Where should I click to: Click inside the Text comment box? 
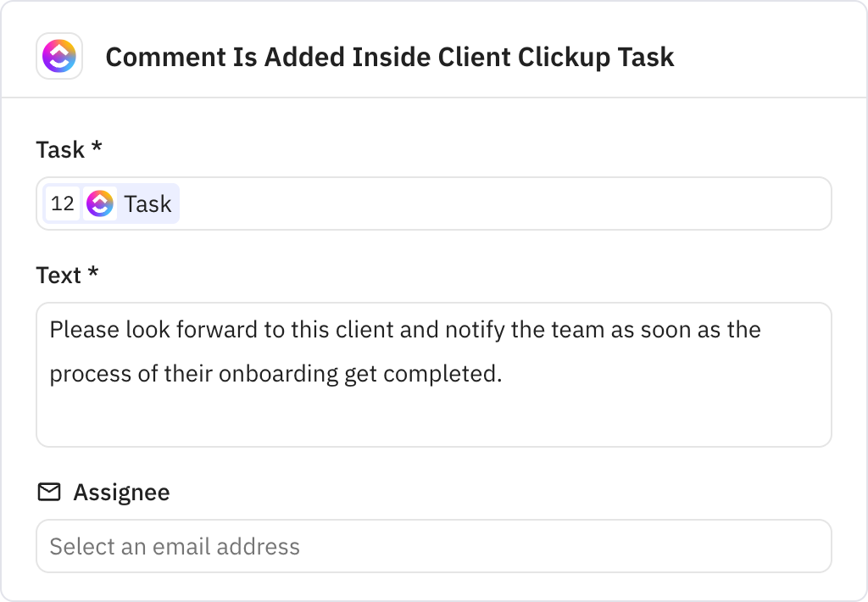434,373
